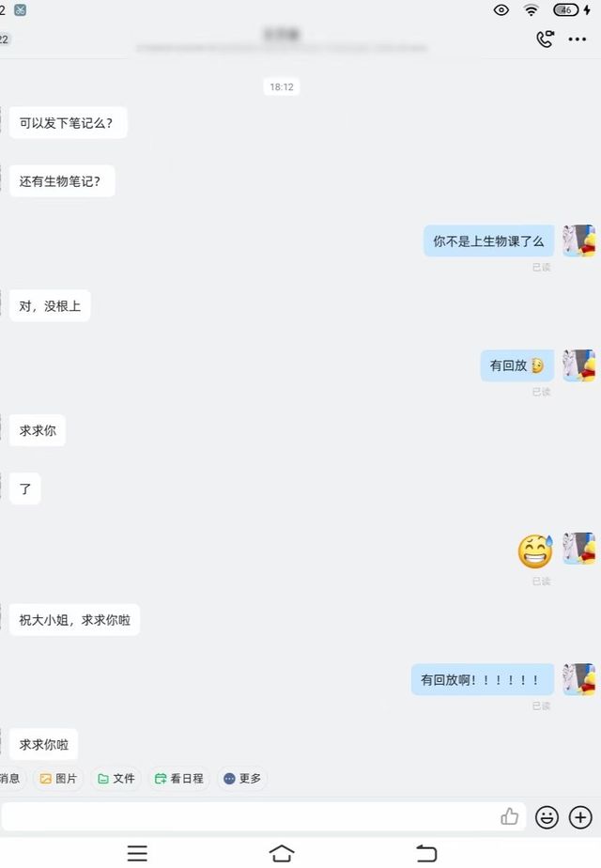Viewport: 601px width, 868px height.
Task: Open sender avatar beside 你不是上生物课了么
Action: point(578,240)
